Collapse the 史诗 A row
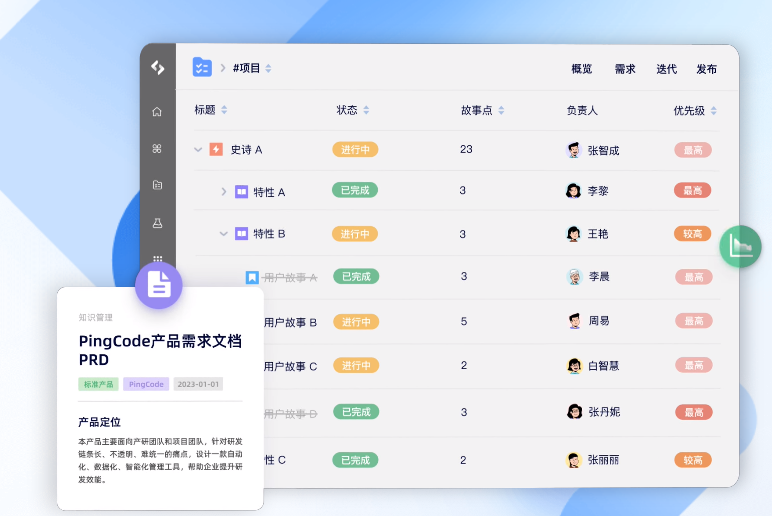772x516 pixels. point(198,149)
